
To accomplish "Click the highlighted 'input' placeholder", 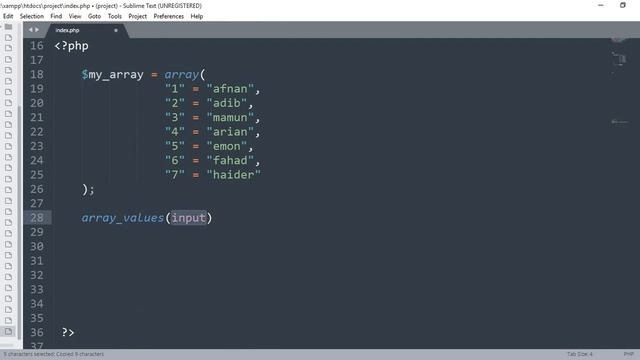I will (x=189, y=218).
